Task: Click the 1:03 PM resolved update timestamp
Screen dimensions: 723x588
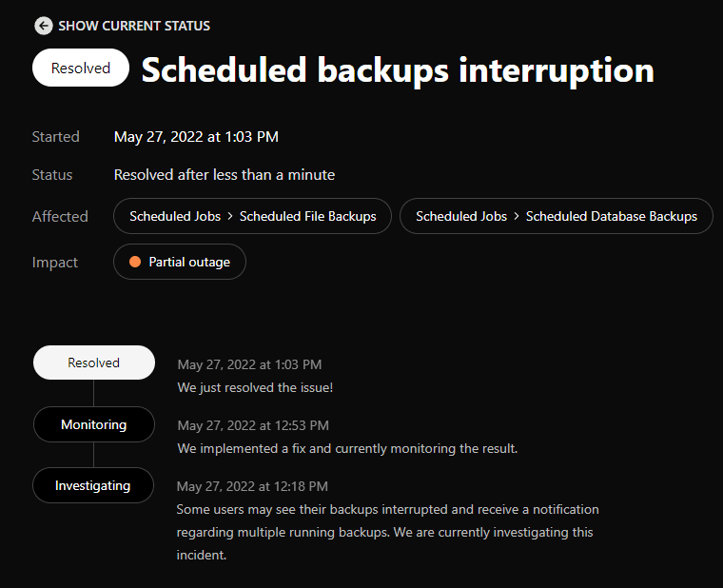Action: tap(249, 364)
